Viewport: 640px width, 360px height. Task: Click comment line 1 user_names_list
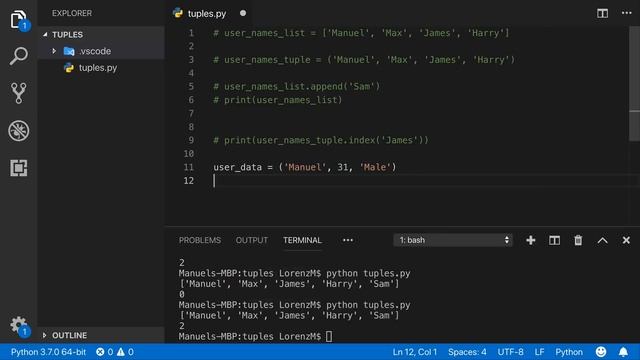pyautogui.click(x=361, y=33)
